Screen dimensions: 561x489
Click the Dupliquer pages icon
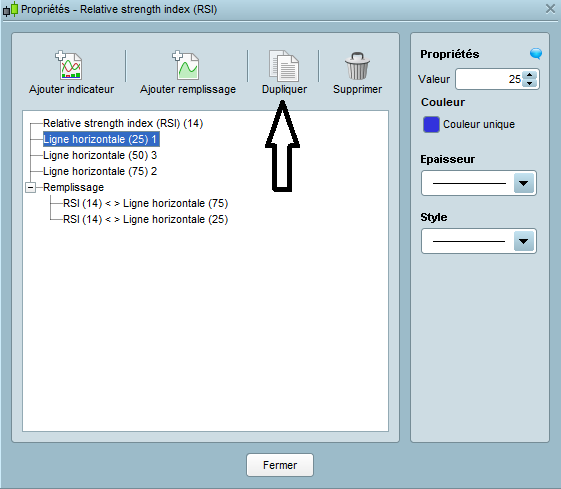284,66
